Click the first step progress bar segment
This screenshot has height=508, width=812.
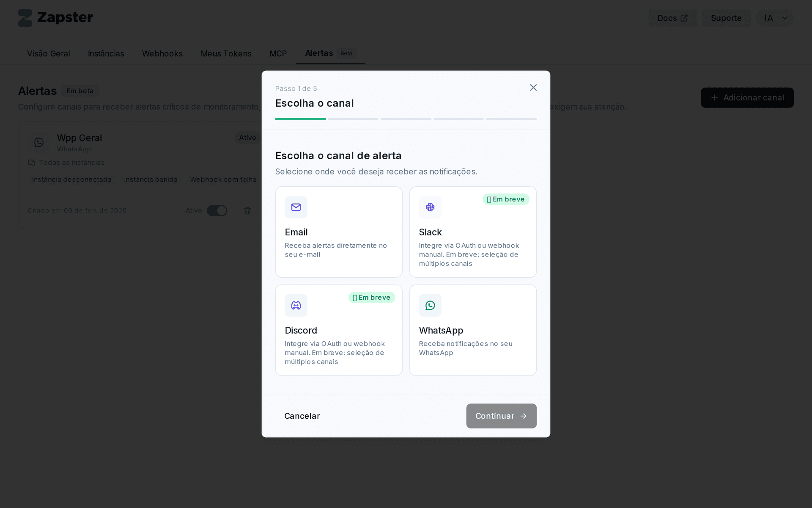pos(300,119)
